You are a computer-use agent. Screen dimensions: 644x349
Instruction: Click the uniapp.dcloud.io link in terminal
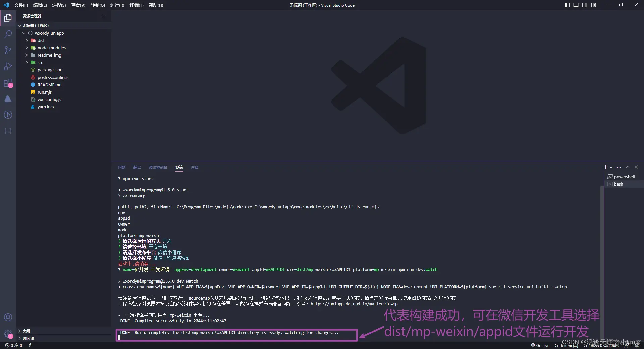tap(354, 304)
